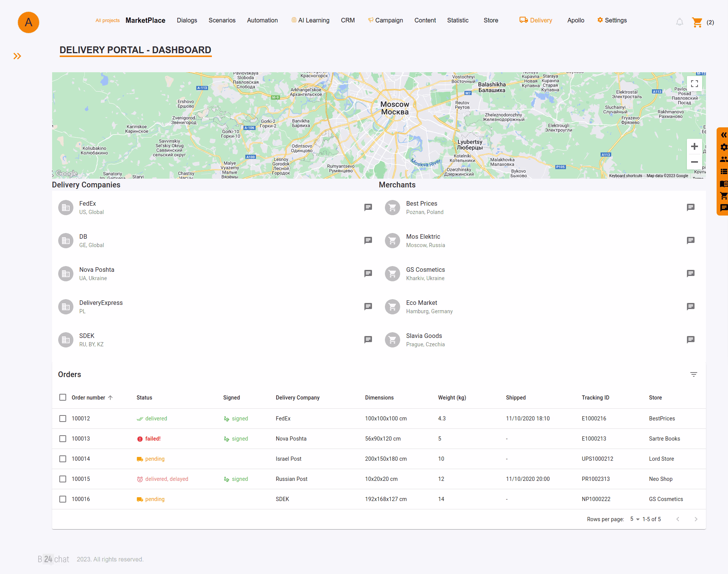The height and width of the screenshot is (574, 728).
Task: Check the box for order 100014
Action: point(63,459)
